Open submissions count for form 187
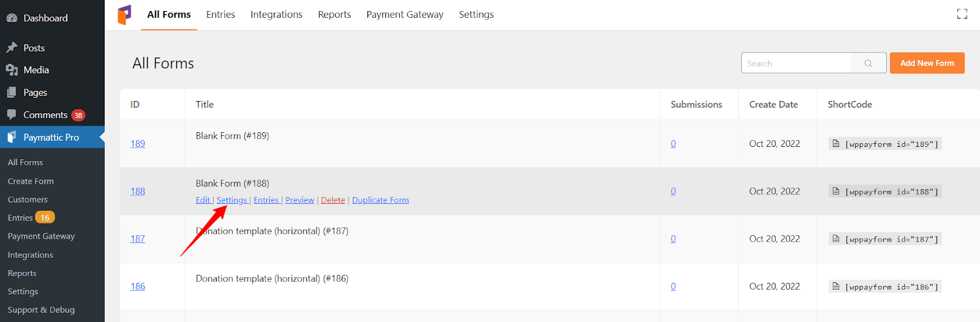980x322 pixels. tap(673, 239)
